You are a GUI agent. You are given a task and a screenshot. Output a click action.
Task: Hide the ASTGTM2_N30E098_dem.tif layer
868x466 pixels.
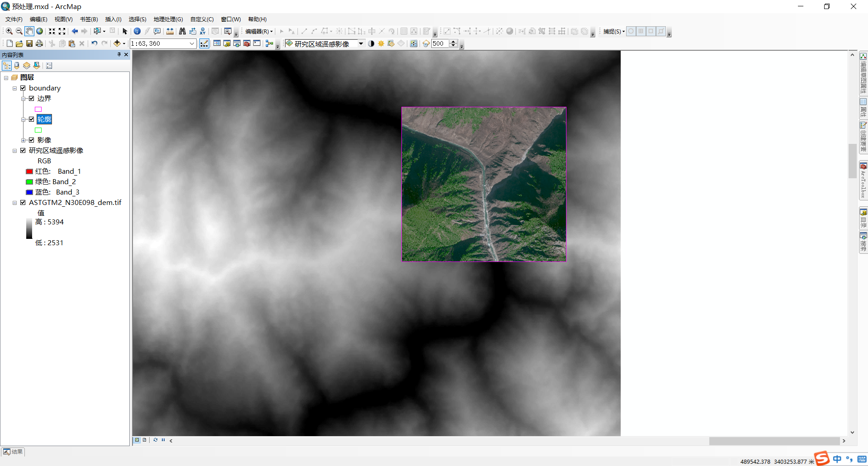[23, 203]
